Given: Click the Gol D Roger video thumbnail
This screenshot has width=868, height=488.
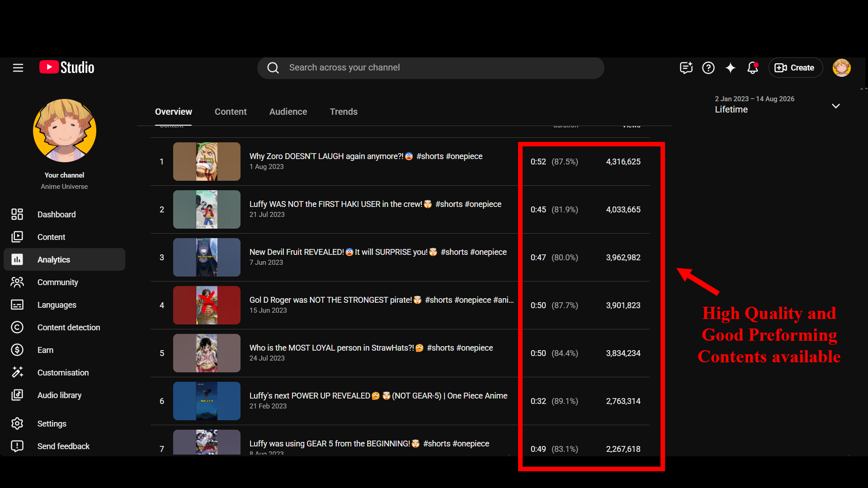Looking at the screenshot, I should tap(207, 305).
